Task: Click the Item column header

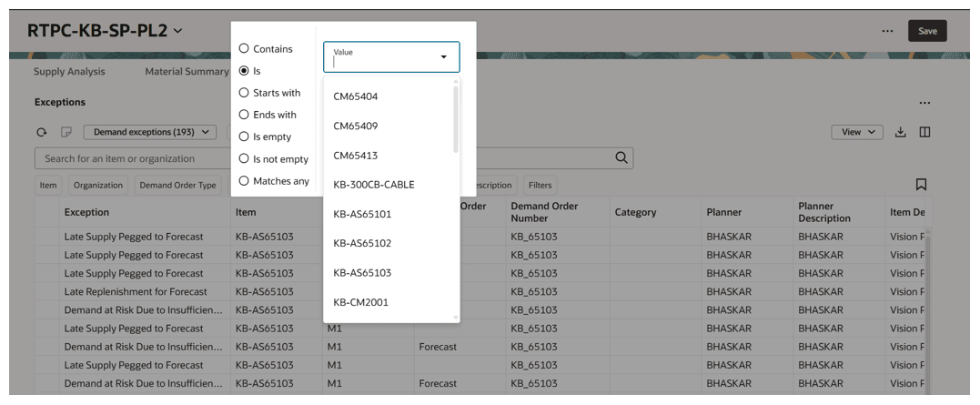Action: coord(246,212)
